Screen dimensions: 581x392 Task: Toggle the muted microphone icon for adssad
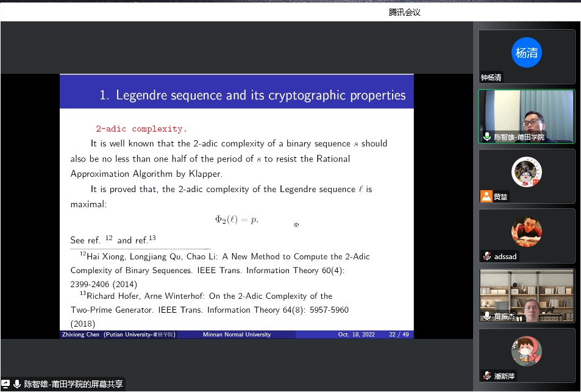coord(487,256)
